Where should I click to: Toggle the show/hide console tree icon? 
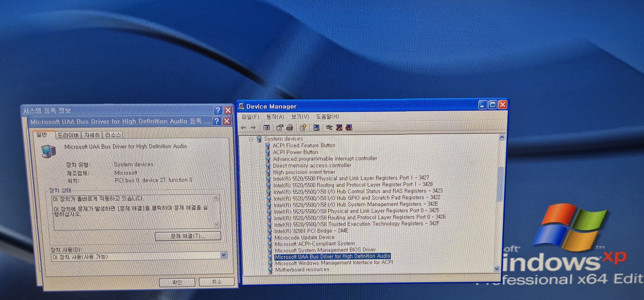pyautogui.click(x=266, y=128)
